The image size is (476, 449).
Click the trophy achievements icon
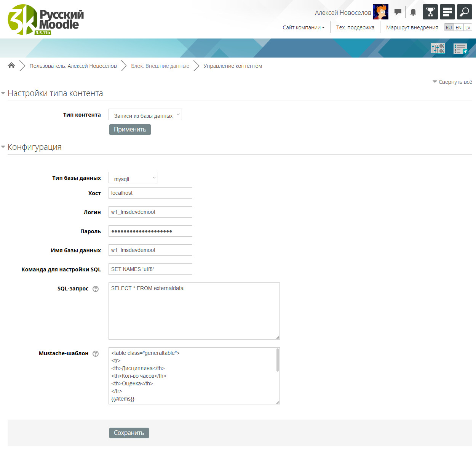tap(430, 12)
